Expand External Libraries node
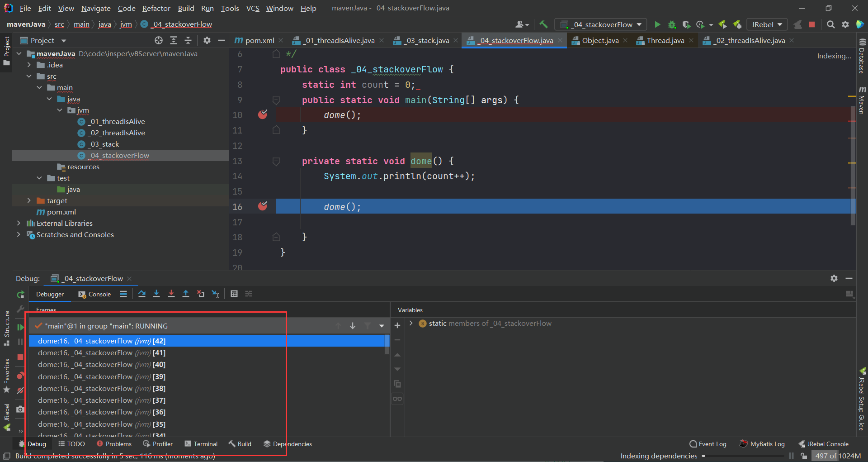Image resolution: width=868 pixels, height=462 pixels. [x=19, y=223]
